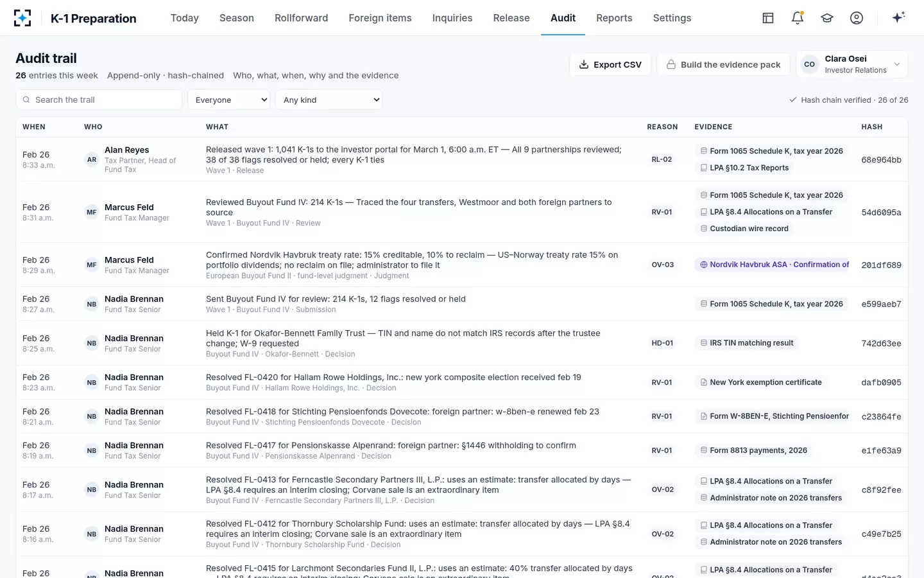This screenshot has height=578, width=924.
Task: Go to the Foreign items tab
Action: [x=381, y=18]
